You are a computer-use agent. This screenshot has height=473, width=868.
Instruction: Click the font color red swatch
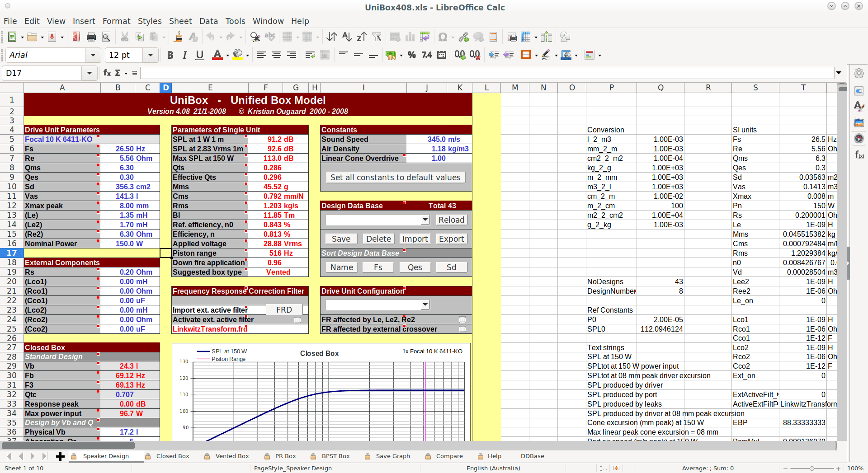tap(217, 55)
